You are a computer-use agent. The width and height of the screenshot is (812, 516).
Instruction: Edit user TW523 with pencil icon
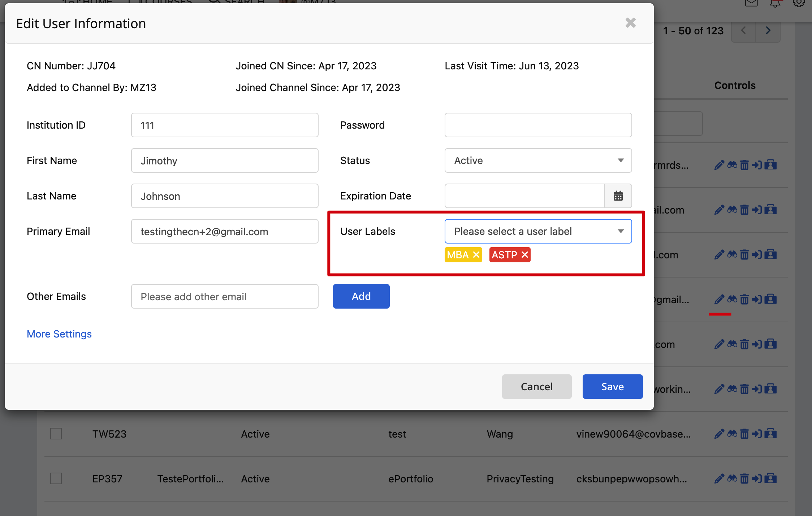point(719,434)
